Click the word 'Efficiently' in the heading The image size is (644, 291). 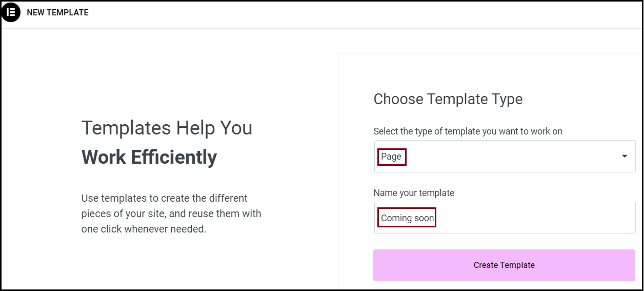pyautogui.click(x=174, y=157)
